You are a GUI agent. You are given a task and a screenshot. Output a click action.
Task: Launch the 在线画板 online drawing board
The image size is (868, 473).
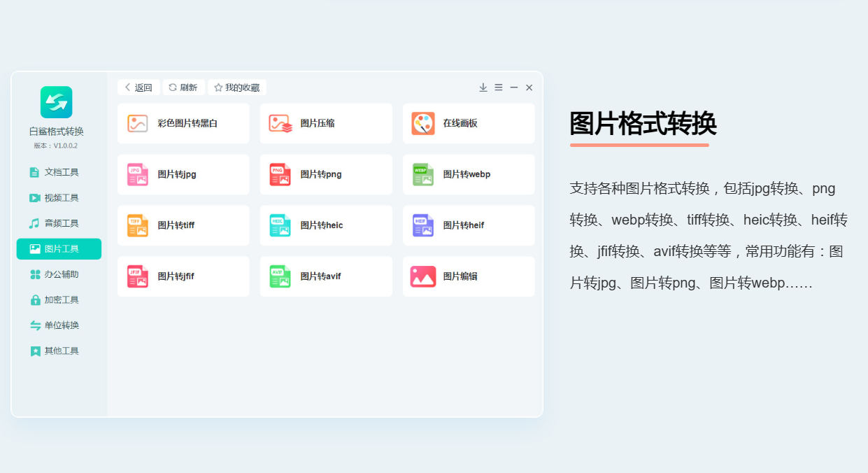tap(469, 123)
